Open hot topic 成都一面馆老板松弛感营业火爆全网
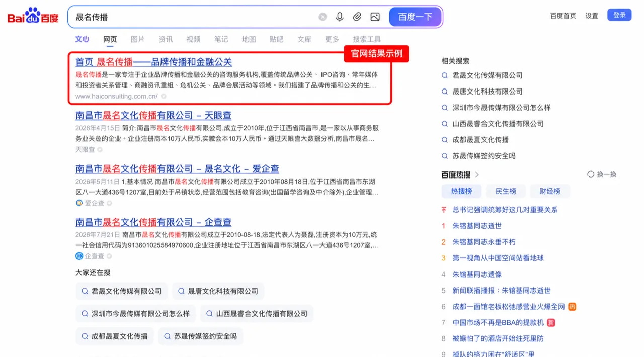The width and height of the screenshot is (644, 357). point(509,306)
